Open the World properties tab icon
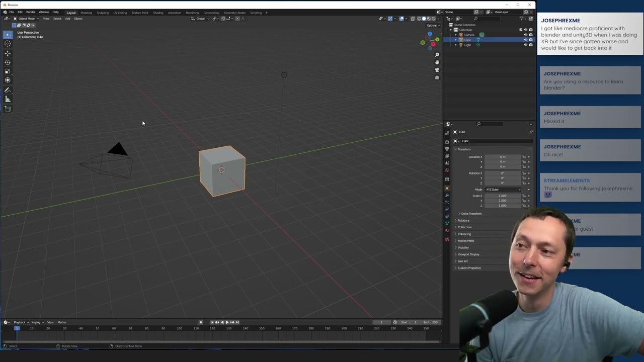 coord(447,170)
